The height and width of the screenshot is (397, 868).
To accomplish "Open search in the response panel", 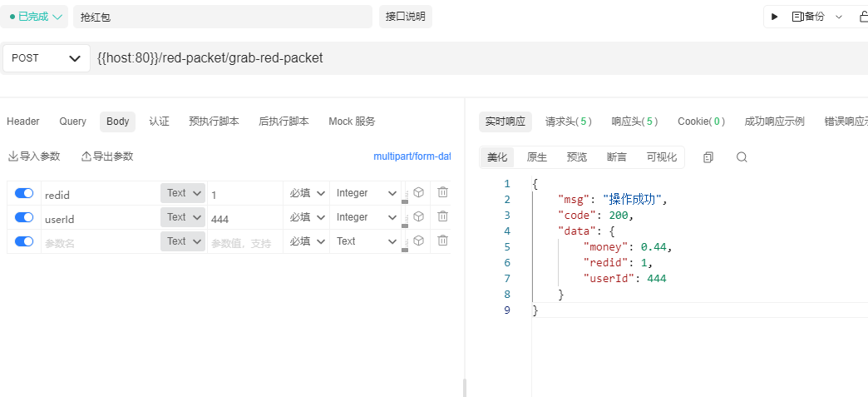I will (742, 156).
